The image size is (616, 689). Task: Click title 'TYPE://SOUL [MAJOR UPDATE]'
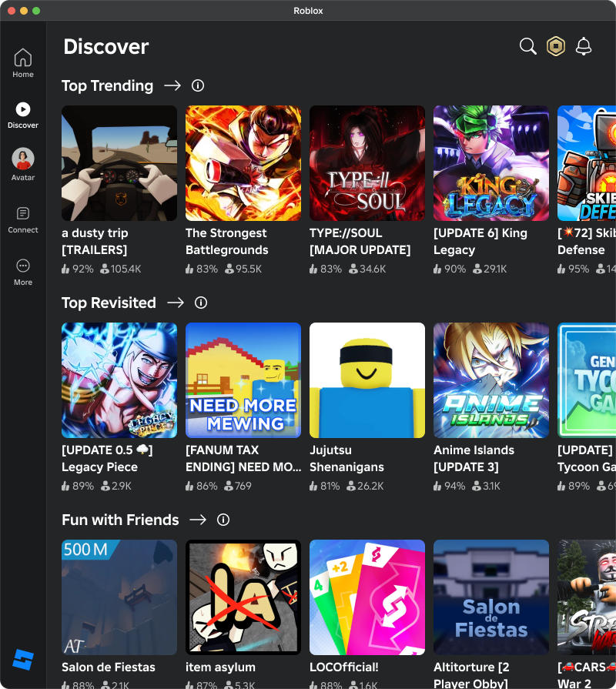pyautogui.click(x=360, y=241)
